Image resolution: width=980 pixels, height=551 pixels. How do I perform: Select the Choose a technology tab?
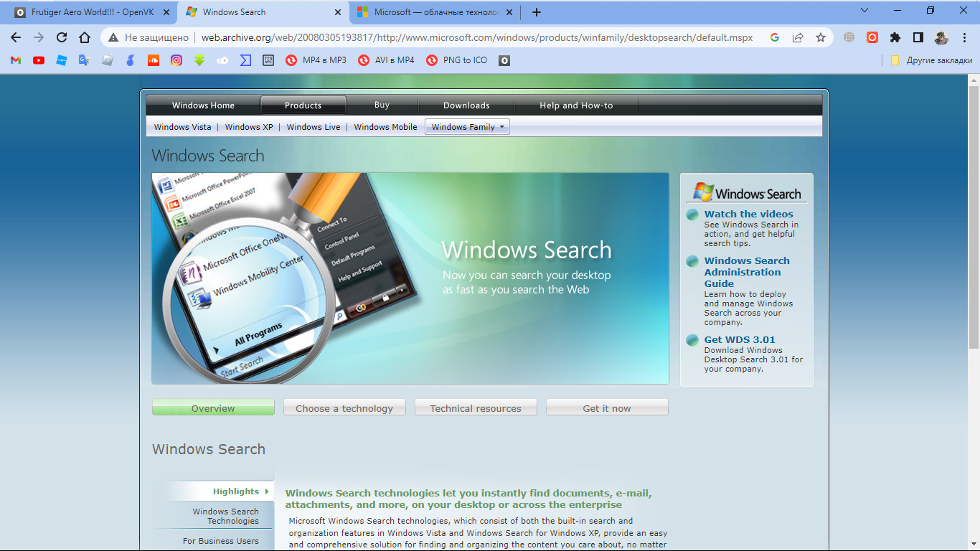tap(344, 408)
